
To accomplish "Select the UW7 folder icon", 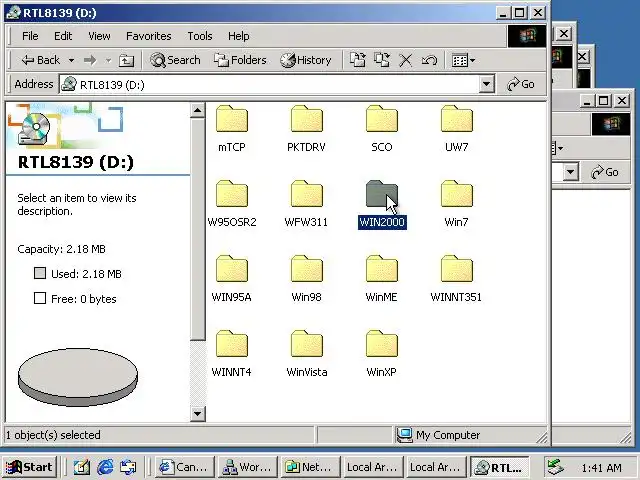I will 457,119.
